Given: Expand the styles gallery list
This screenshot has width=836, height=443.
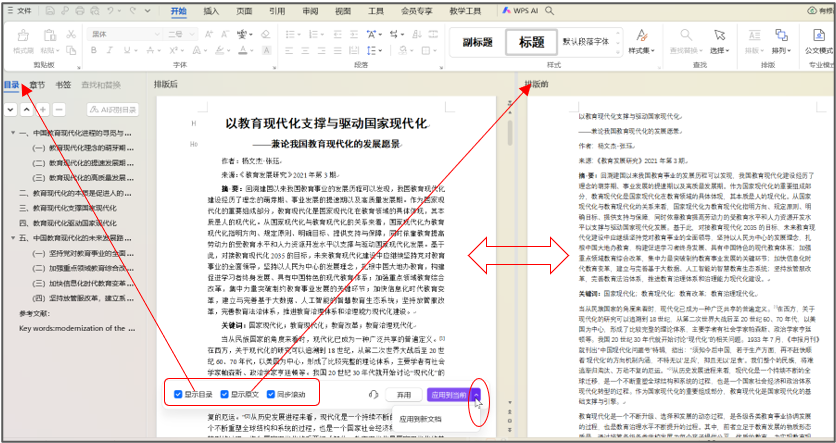Looking at the screenshot, I should coord(618,54).
